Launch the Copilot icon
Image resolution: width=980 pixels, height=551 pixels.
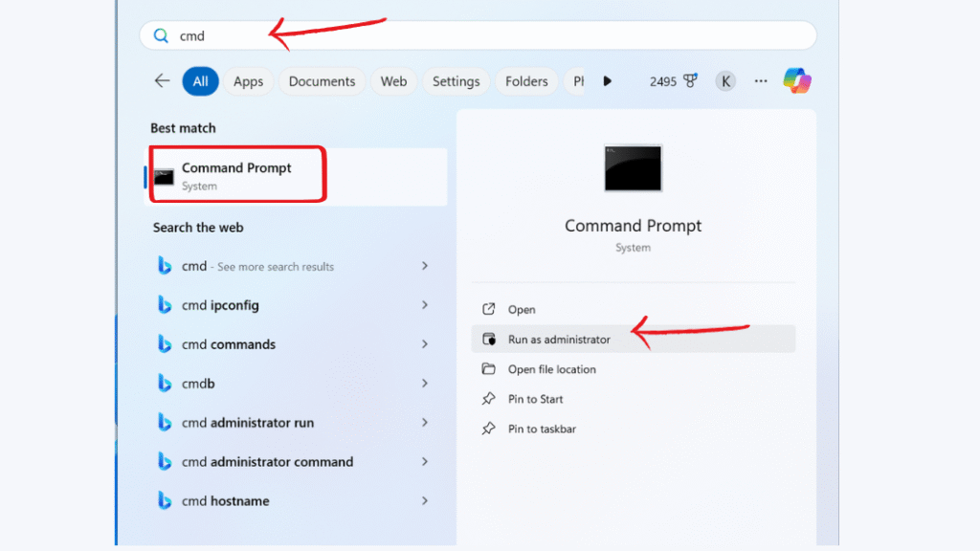(797, 80)
